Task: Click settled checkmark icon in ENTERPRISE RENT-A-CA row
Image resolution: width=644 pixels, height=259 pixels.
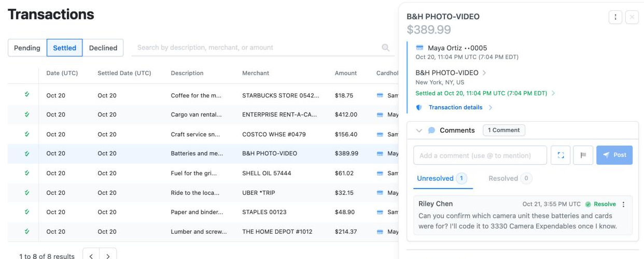Action: point(27,114)
